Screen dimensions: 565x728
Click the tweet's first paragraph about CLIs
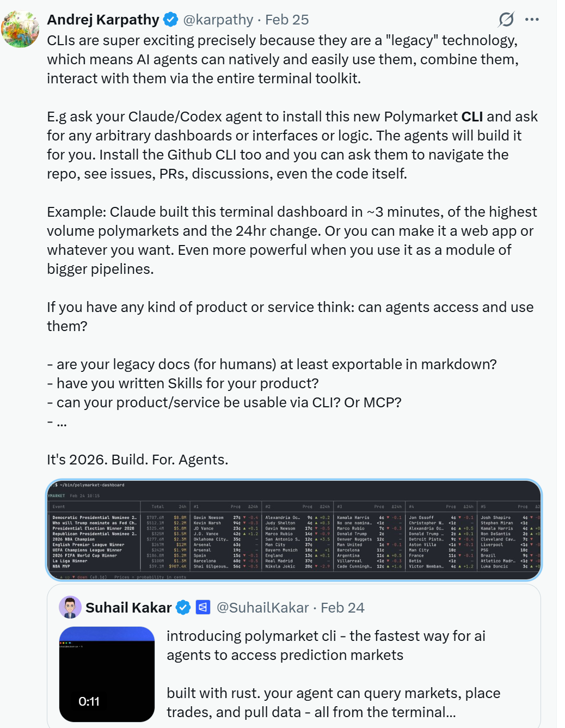point(283,59)
